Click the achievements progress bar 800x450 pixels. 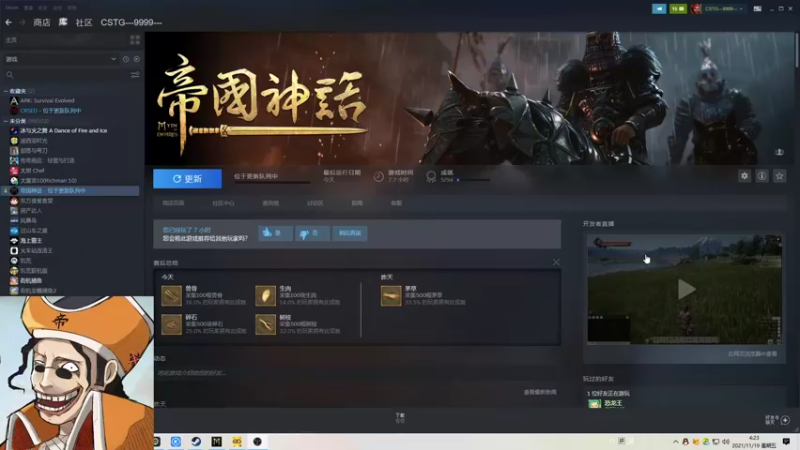pos(473,180)
